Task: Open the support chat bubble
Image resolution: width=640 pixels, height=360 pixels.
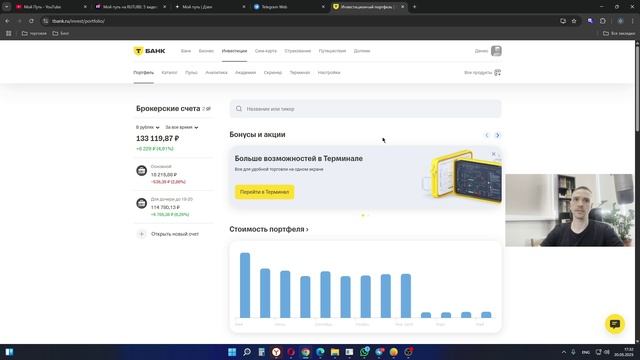Action: pyautogui.click(x=615, y=324)
